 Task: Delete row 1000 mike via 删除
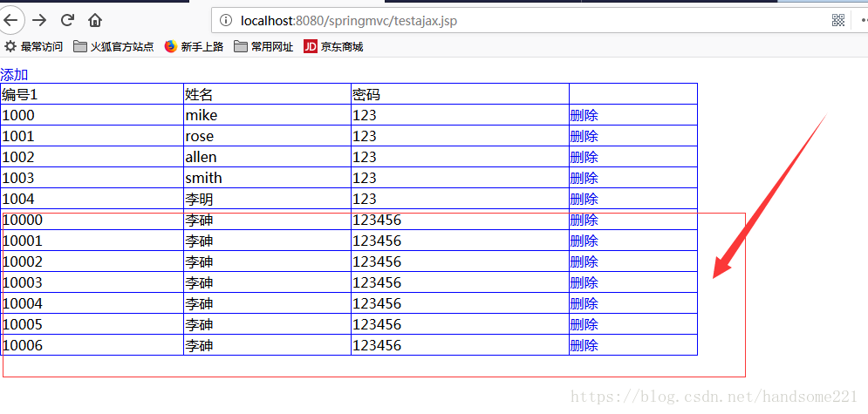[x=584, y=116]
